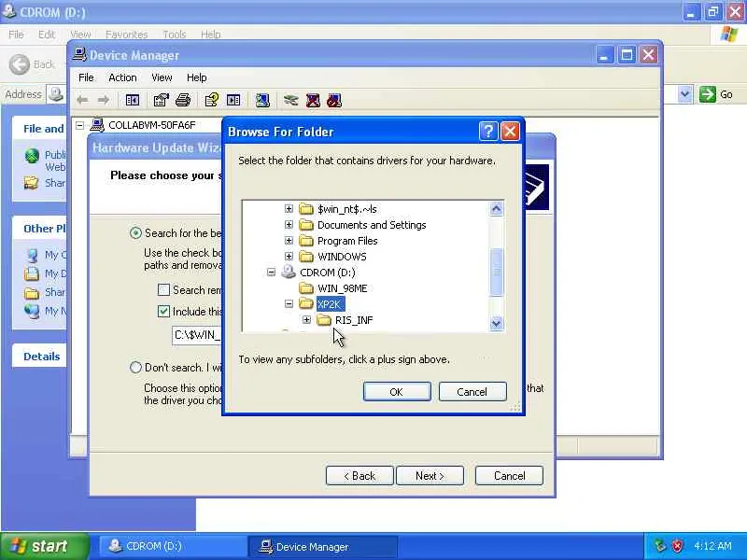The width and height of the screenshot is (747, 560).
Task: Click the CDROM (D:) drive icon in tree
Action: 289,272
